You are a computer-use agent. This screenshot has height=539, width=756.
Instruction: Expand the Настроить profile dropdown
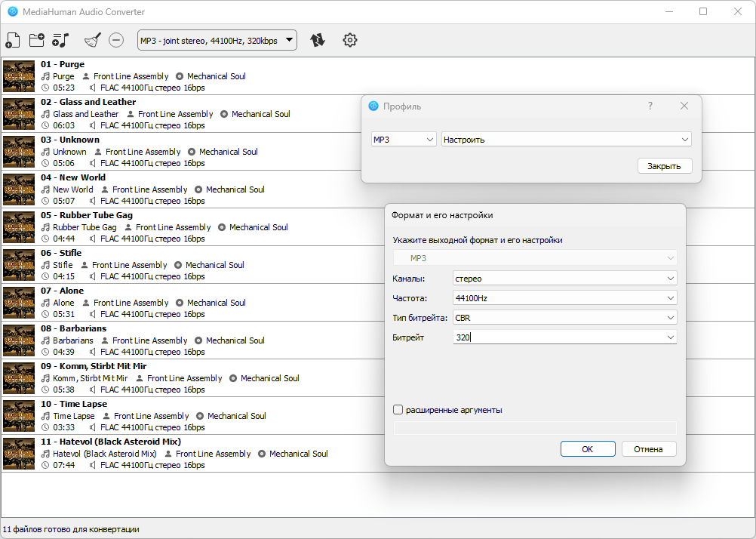tap(566, 140)
